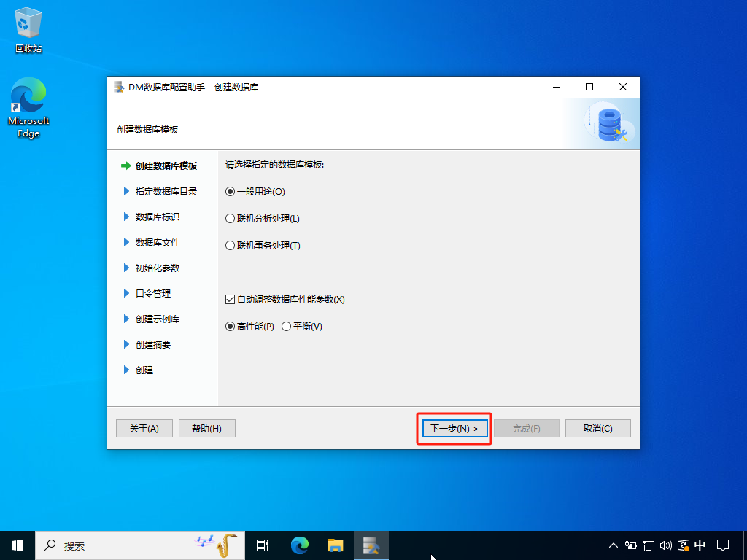
Task: Open the notification center icon
Action: pyautogui.click(x=723, y=545)
